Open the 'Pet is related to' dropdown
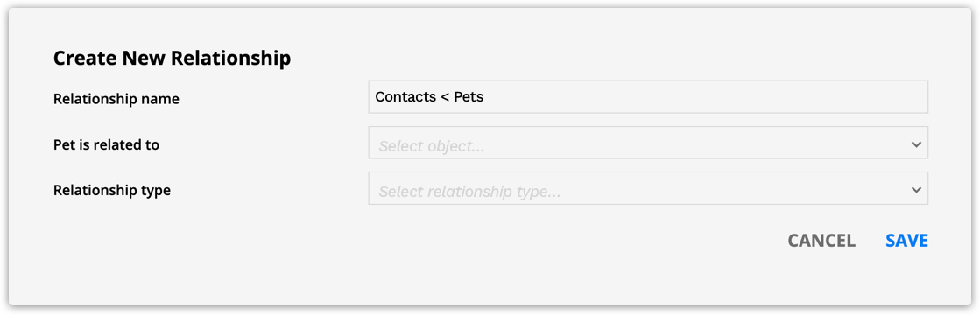This screenshot has width=980, height=315. [648, 143]
